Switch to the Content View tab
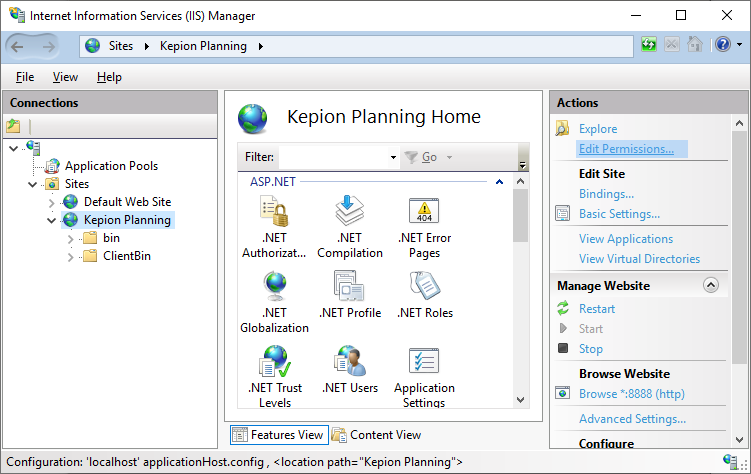This screenshot has height=474, width=751. (x=376, y=435)
